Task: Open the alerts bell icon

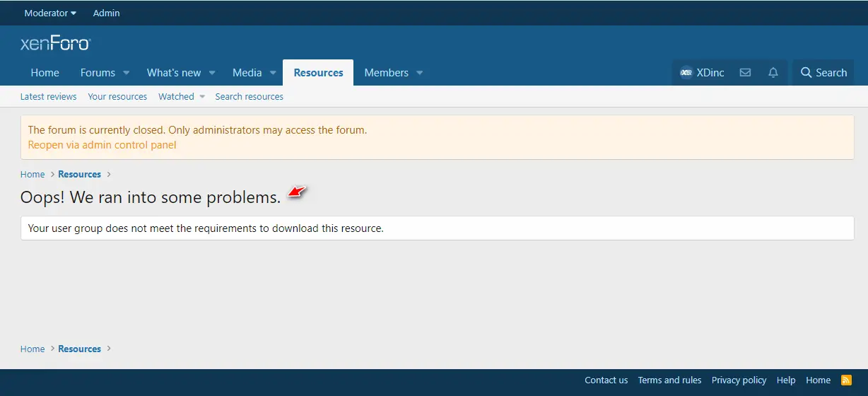Action: (773, 72)
